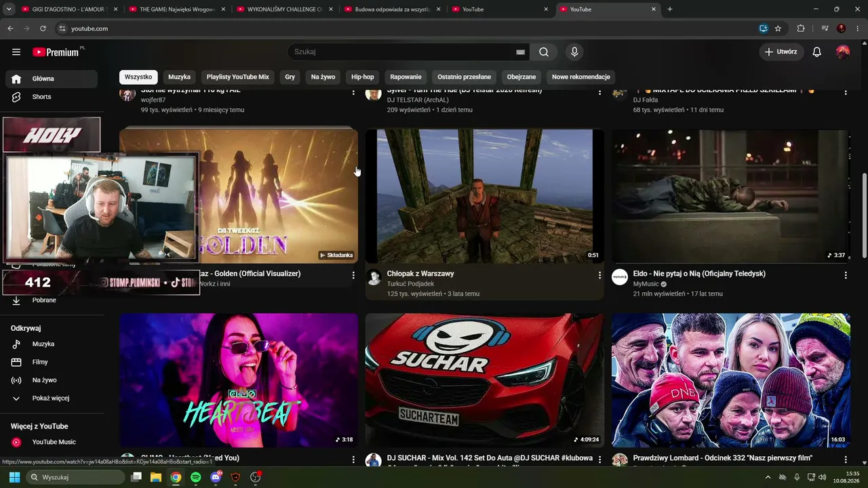The image size is (868, 488).
Task: Open the Chrome extensions puzzle icon
Action: click(x=801, y=28)
